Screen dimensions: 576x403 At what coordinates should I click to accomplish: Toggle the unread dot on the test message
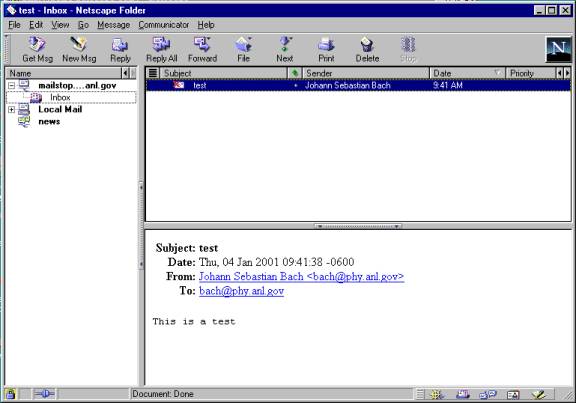click(x=296, y=86)
